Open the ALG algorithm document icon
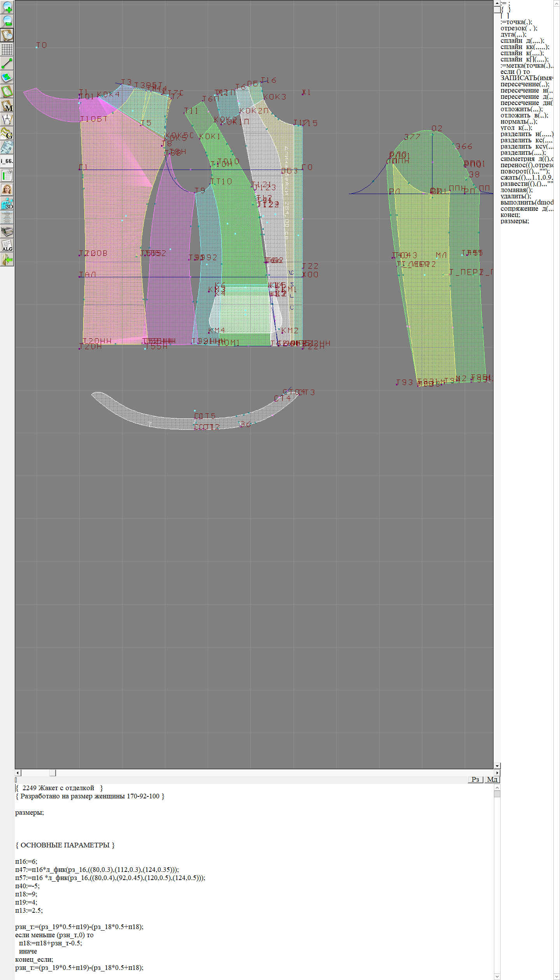This screenshot has width=560, height=980. (7, 245)
